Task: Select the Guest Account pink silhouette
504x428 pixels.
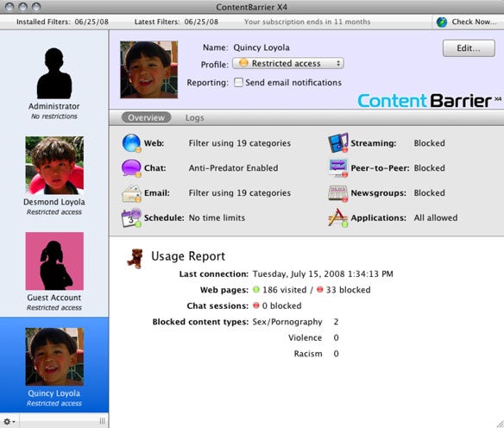Action: 54,261
